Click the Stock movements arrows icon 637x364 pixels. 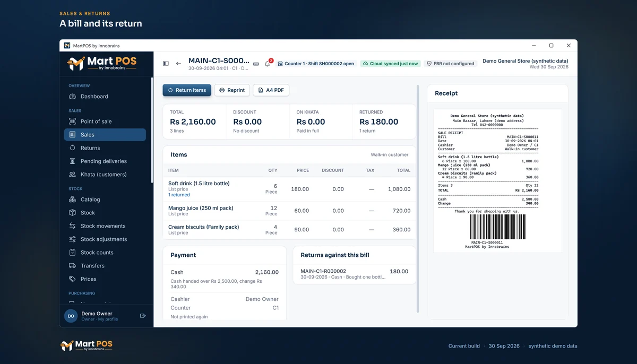click(x=72, y=226)
